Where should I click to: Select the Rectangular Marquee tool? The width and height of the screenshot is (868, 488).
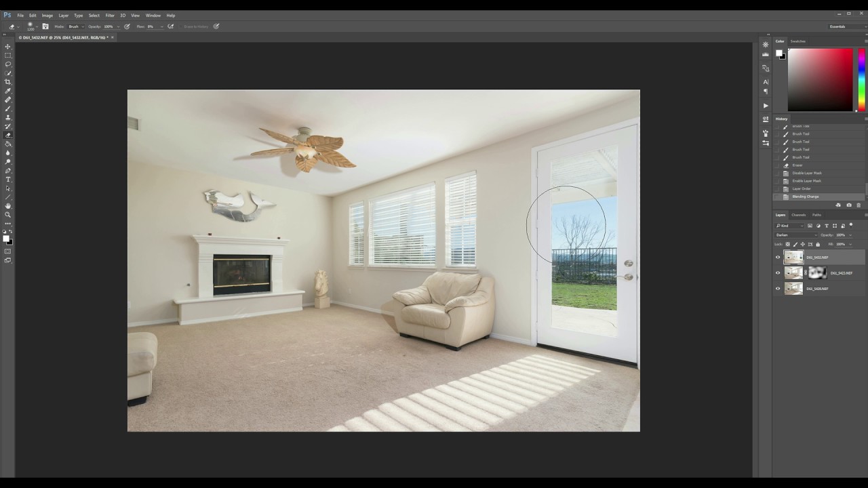pyautogui.click(x=7, y=56)
